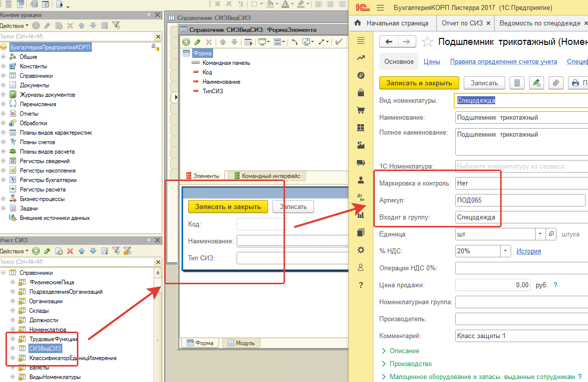Click the green checkmark in form editor toolbar
This screenshot has height=382, width=588.
pyautogui.click(x=338, y=42)
